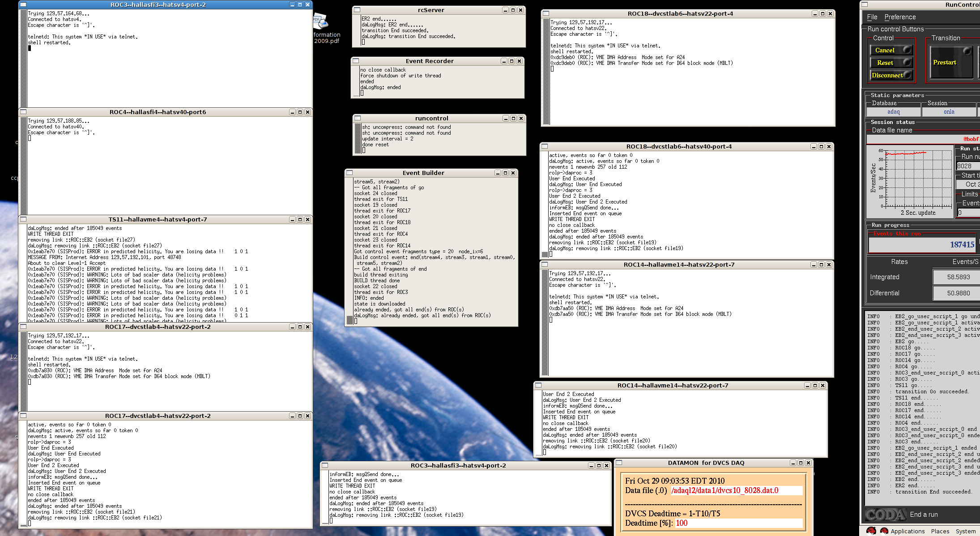Maximize the rcServer window
Screen dimensions: 980x536
pyautogui.click(x=513, y=10)
